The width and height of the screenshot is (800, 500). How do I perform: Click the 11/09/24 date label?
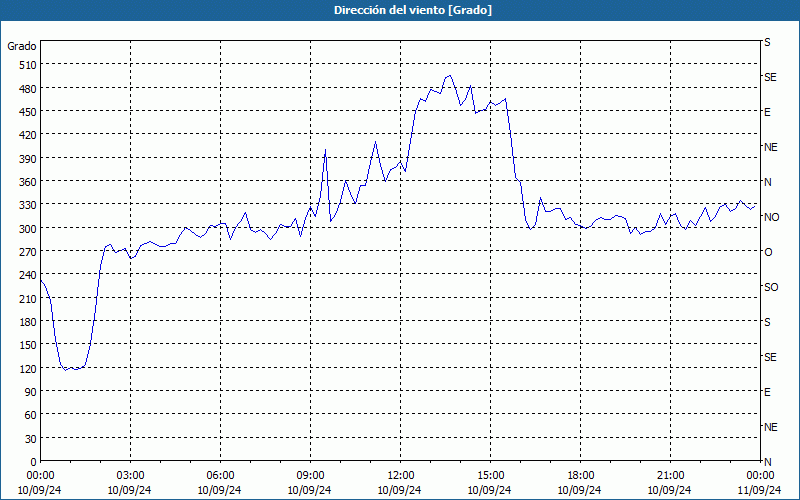[x=760, y=490]
